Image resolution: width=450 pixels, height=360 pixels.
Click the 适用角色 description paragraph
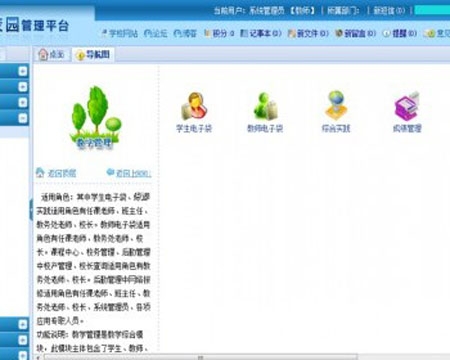93,259
